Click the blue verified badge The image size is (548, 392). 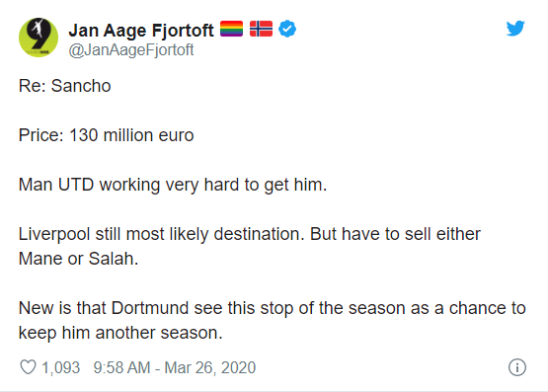(x=287, y=29)
